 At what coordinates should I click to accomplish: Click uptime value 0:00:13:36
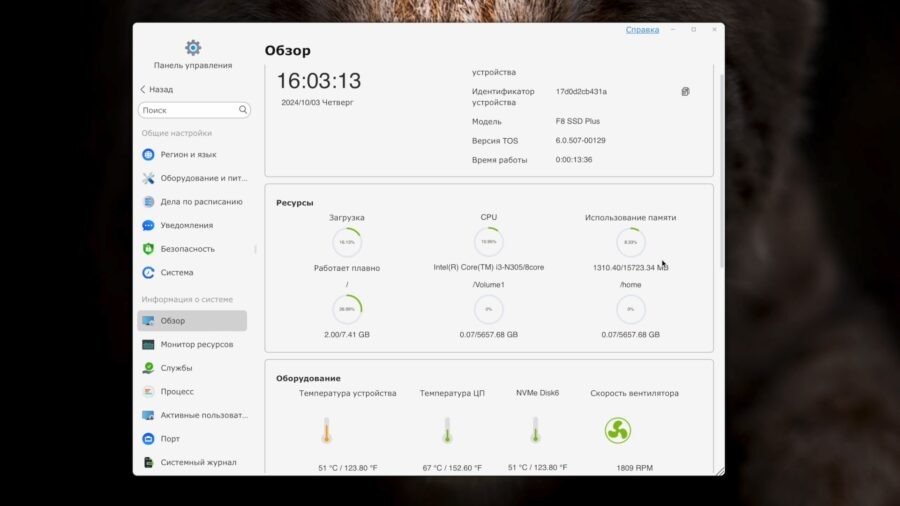pyautogui.click(x=573, y=159)
